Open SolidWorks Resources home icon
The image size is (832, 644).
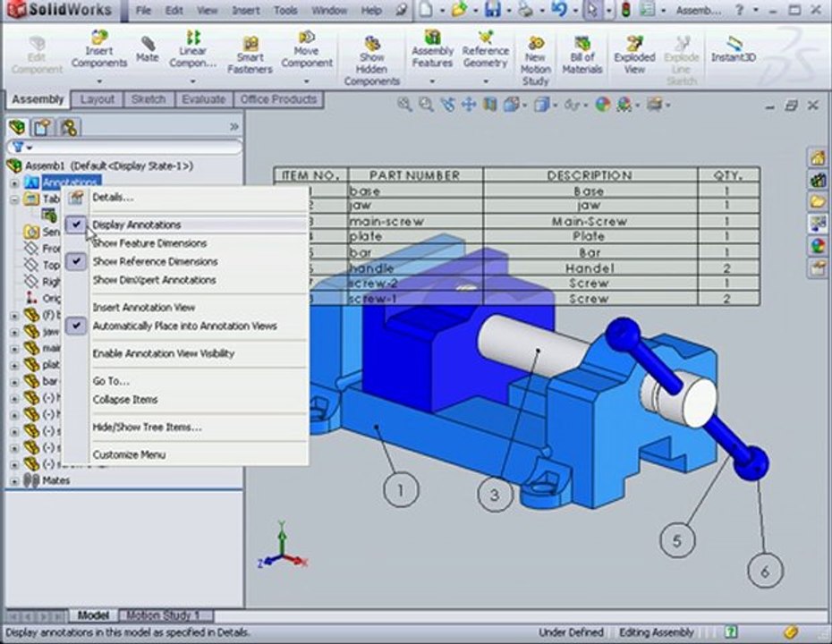pos(818,157)
